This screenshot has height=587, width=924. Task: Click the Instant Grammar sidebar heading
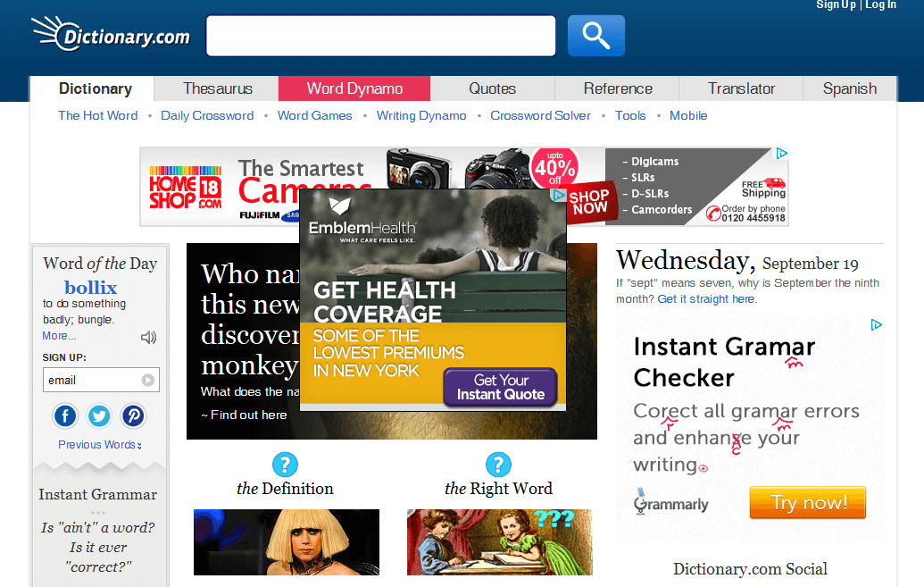[98, 494]
